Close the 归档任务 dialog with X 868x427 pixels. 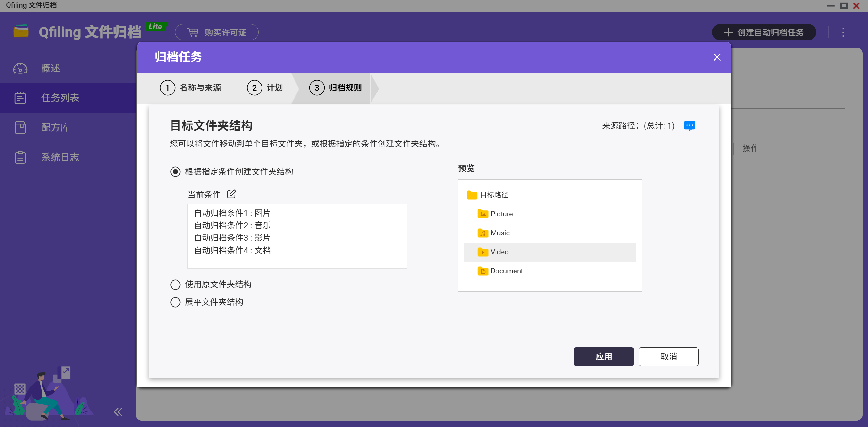[x=717, y=57]
